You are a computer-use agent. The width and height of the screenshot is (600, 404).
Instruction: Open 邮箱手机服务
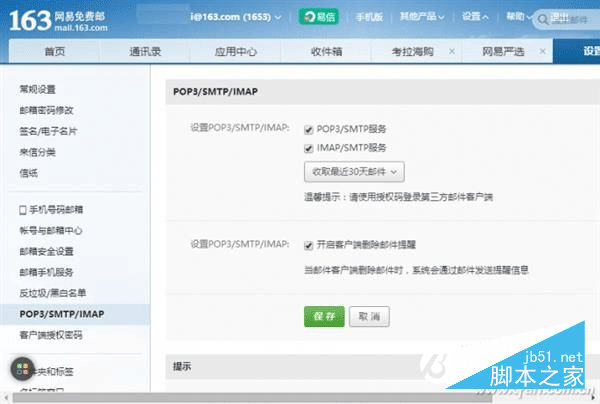point(46,272)
